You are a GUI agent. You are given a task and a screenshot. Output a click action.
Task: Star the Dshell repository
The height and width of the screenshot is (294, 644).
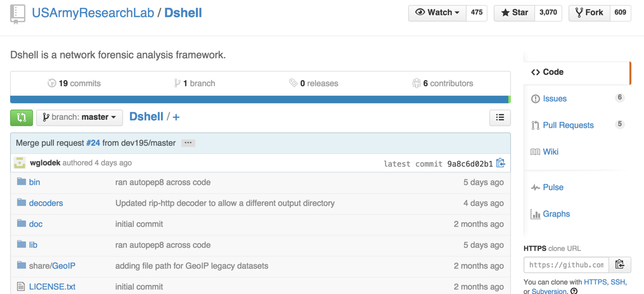(x=514, y=13)
